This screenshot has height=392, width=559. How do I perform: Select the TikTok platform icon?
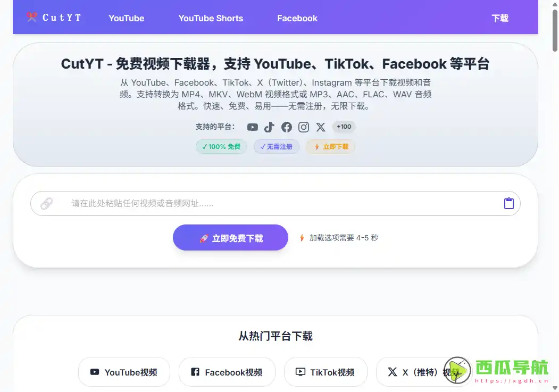[x=269, y=127]
